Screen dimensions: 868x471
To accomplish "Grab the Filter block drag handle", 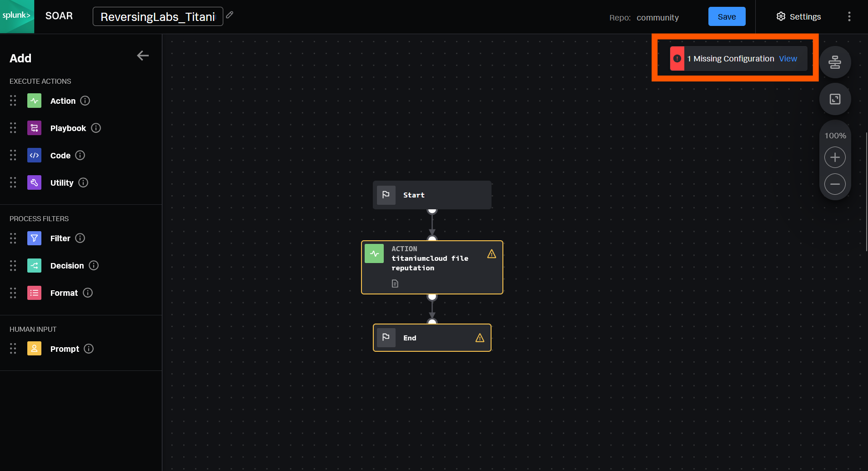I will coord(13,238).
